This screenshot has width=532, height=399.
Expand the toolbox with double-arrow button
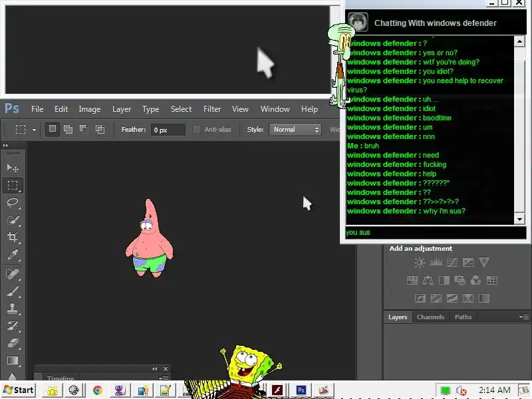[x=5, y=146]
